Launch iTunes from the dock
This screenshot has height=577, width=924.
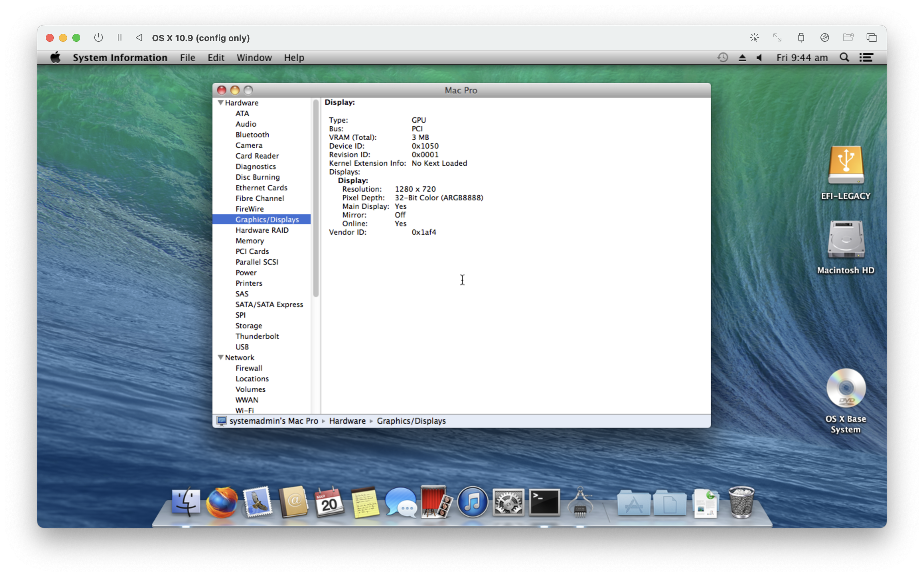(x=472, y=502)
